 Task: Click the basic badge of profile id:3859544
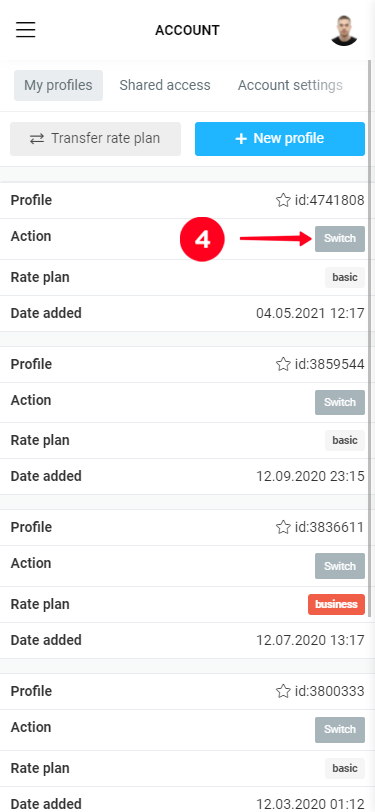[x=345, y=441]
